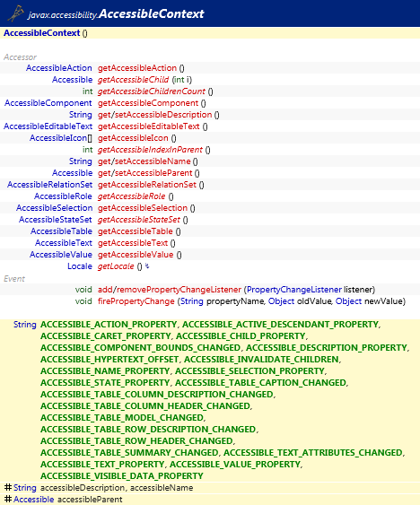
Task: Click the ACCESSIBLE_TABLE_MODEL_CHANGED constant
Action: pyautogui.click(x=122, y=418)
